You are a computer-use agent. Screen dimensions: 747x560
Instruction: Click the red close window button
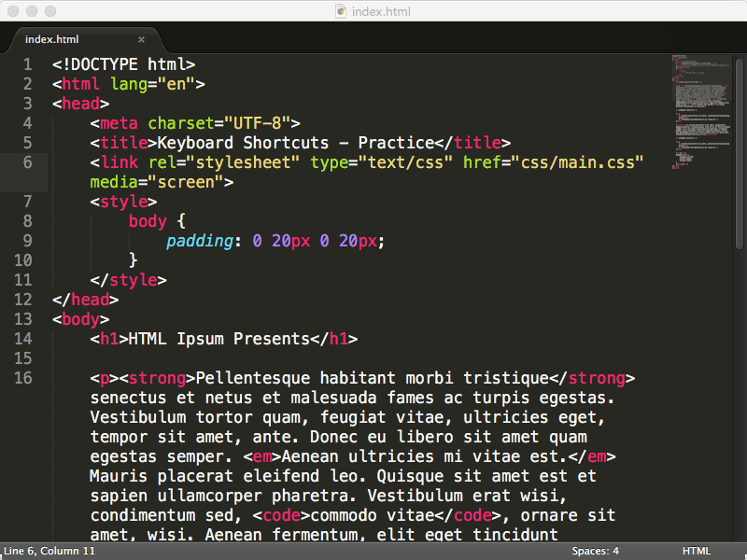click(13, 11)
